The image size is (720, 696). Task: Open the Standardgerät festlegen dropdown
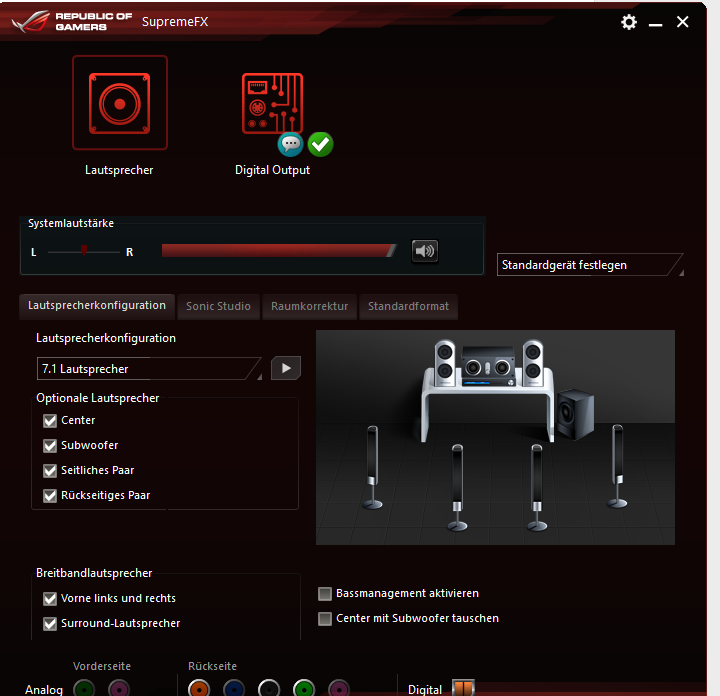coord(590,265)
